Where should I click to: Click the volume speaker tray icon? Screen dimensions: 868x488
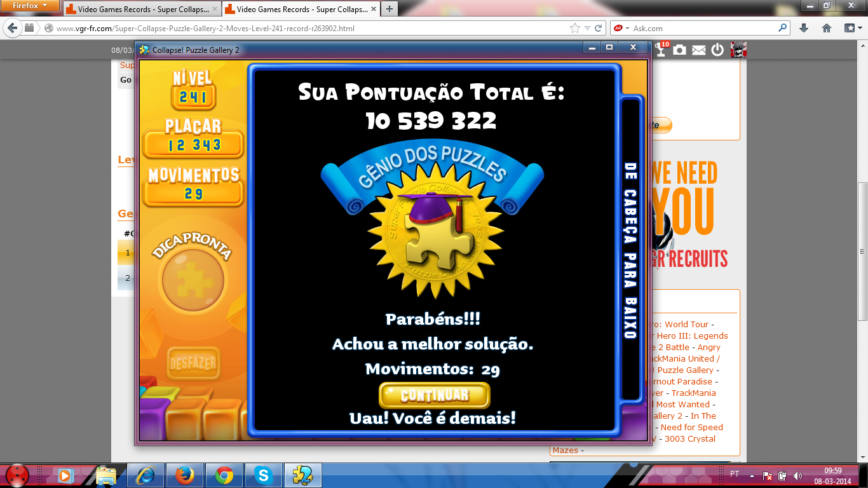pyautogui.click(x=797, y=475)
